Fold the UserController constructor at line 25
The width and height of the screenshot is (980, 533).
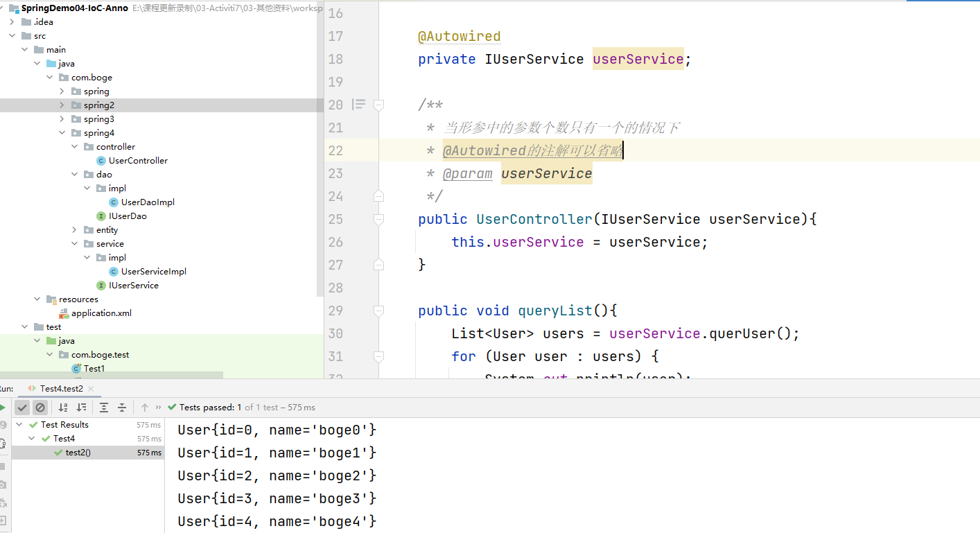[x=378, y=219]
